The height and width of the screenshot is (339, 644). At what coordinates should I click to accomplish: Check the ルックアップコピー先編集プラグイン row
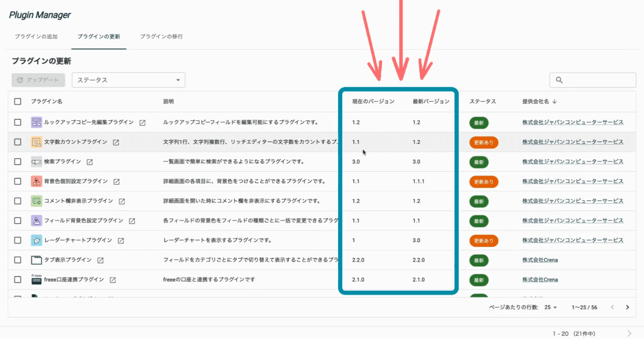coord(18,122)
